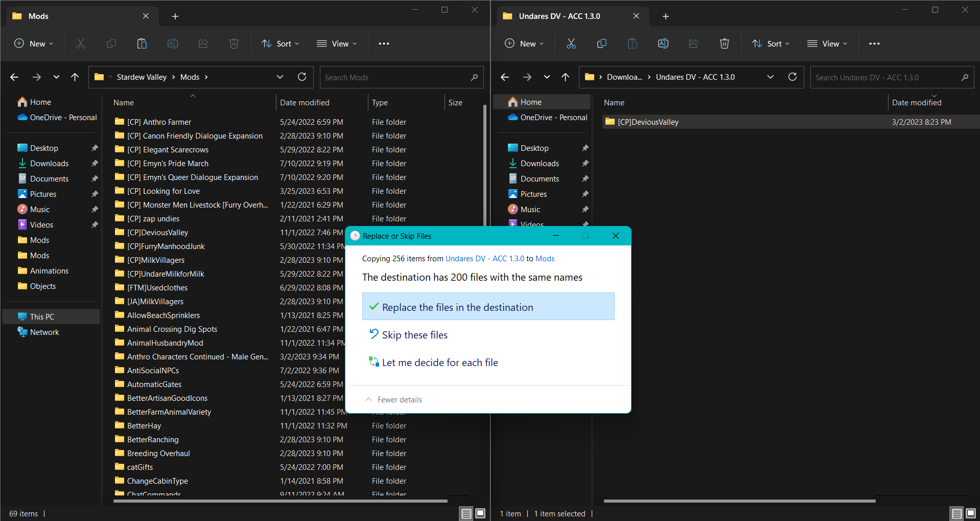Click the Undares DV - ACC 1.3.0 source link

click(x=485, y=259)
